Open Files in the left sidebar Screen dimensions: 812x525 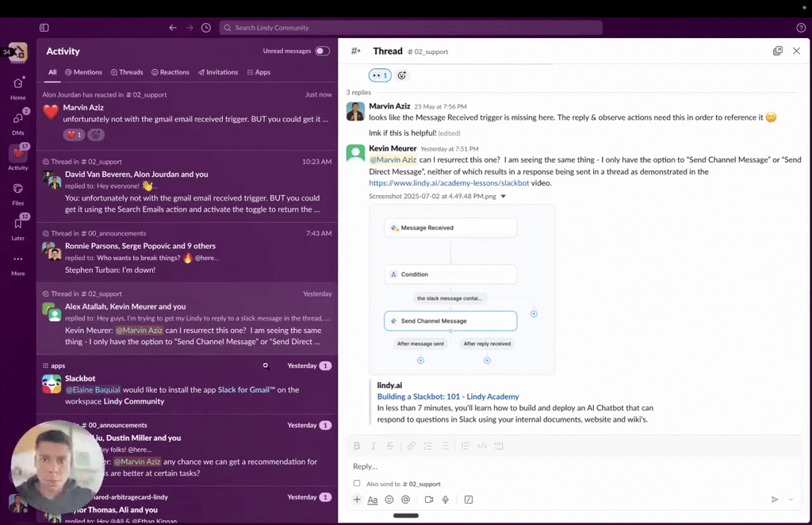point(17,189)
